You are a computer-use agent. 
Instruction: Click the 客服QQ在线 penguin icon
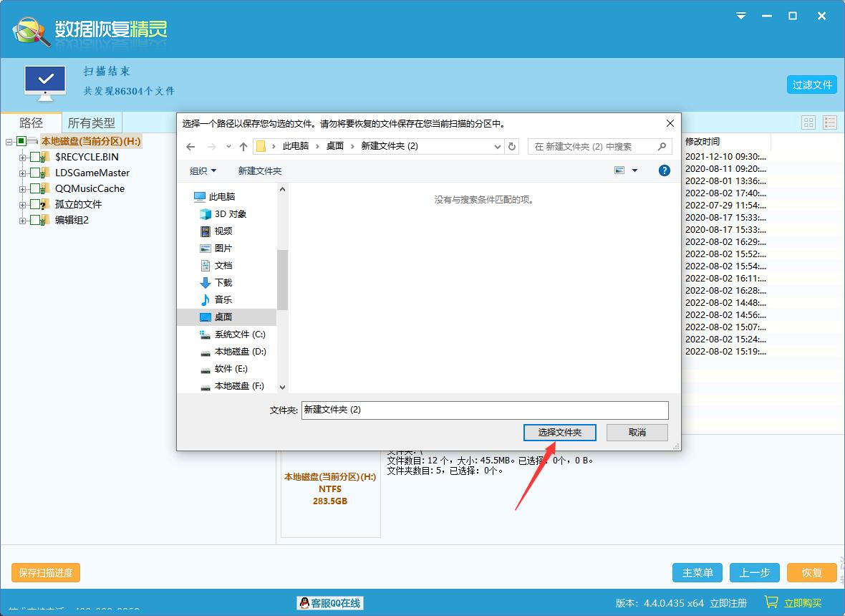point(305,603)
